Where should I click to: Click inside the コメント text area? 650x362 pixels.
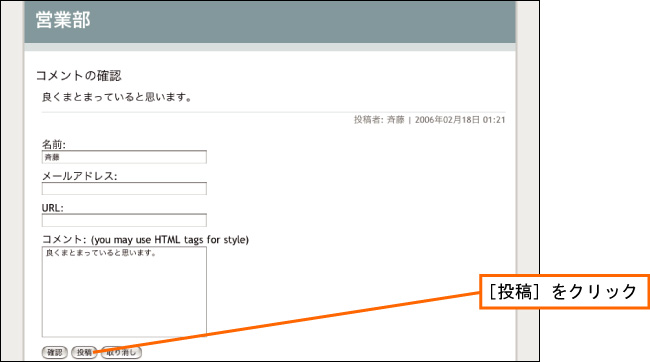point(124,292)
